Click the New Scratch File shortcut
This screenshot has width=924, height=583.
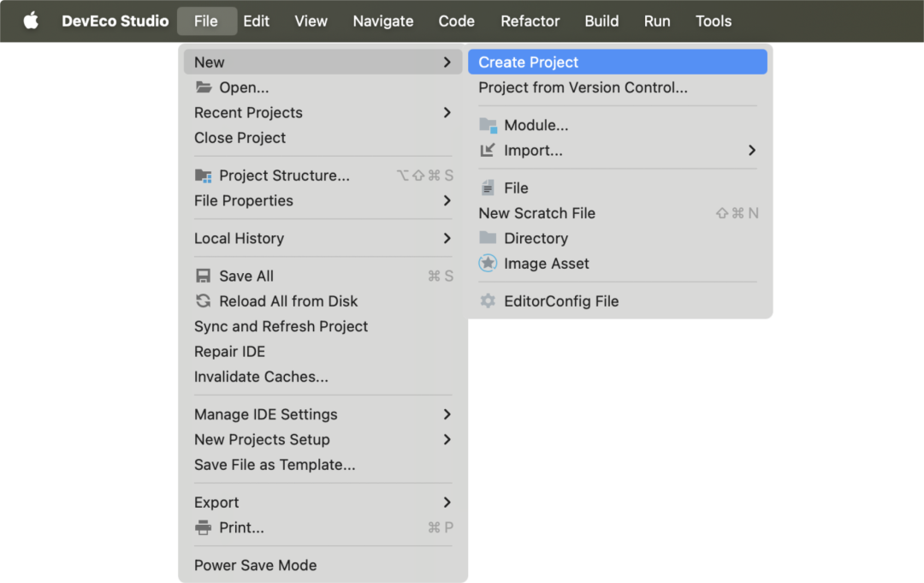[737, 213]
